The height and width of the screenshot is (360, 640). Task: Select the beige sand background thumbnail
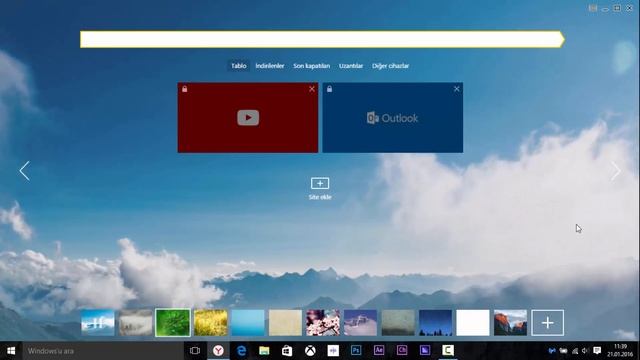coord(285,322)
